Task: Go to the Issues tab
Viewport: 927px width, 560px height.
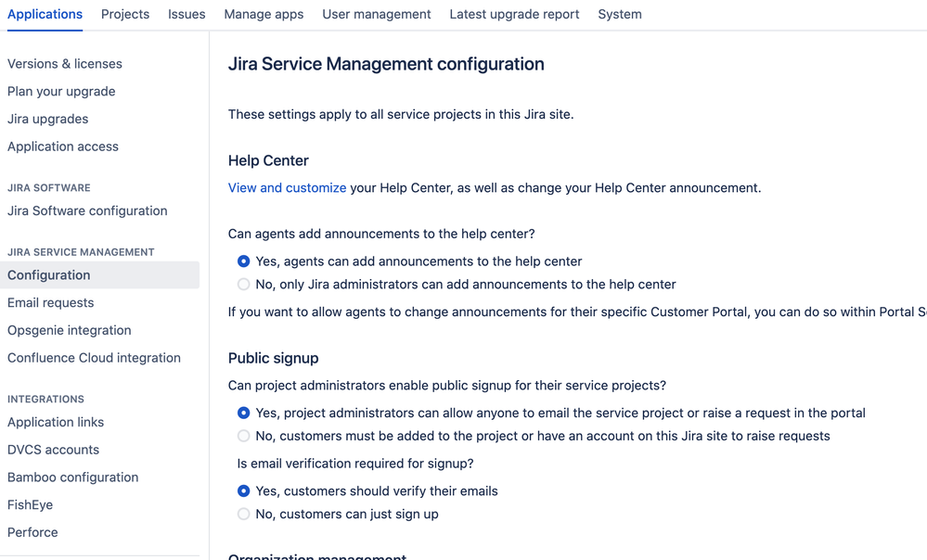Action: pos(187,14)
